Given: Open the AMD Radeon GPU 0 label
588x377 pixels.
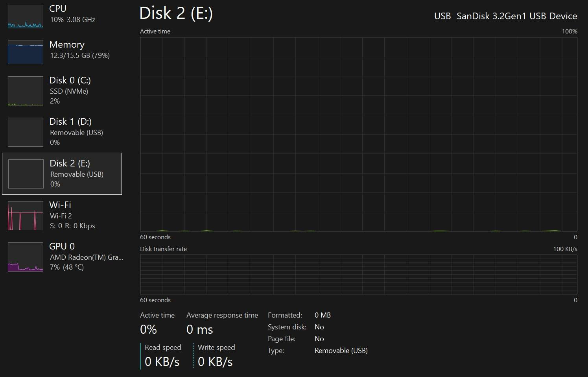Looking at the screenshot, I should tap(86, 257).
